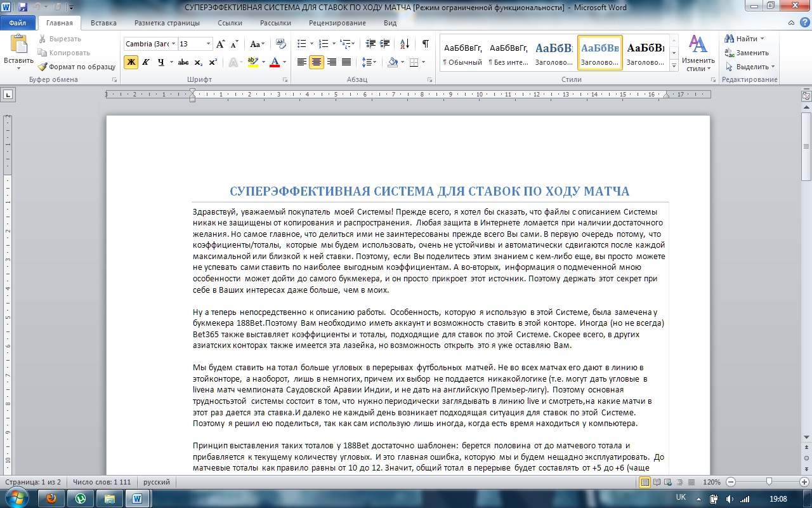Align text to the left
Image resolution: width=812 pixels, height=508 pixels.
pos(302,62)
